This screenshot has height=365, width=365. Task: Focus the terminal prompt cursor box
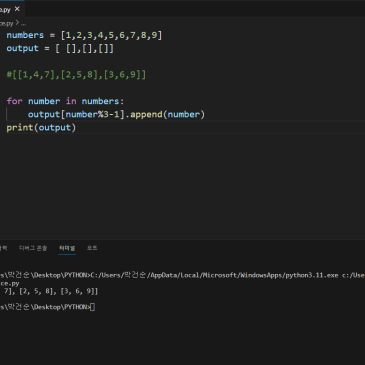(93, 307)
